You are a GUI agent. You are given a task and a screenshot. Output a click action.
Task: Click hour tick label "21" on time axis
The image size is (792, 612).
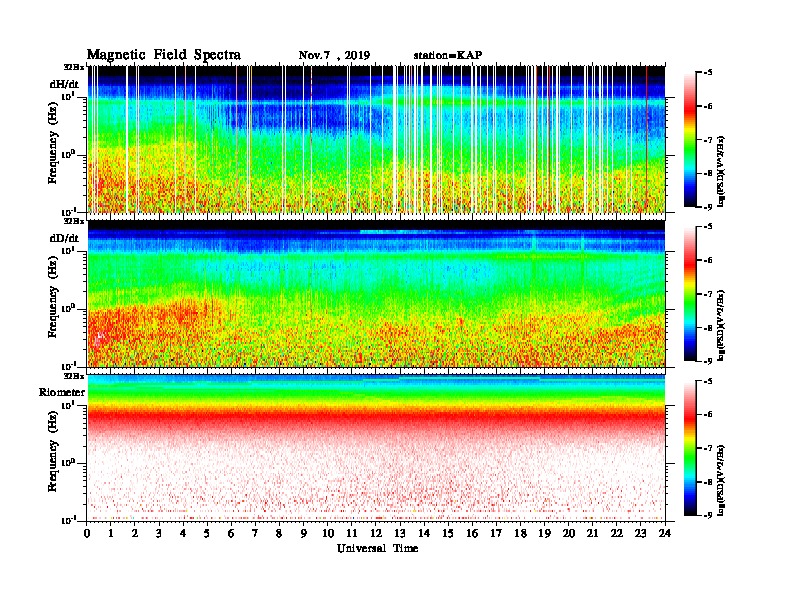(592, 534)
